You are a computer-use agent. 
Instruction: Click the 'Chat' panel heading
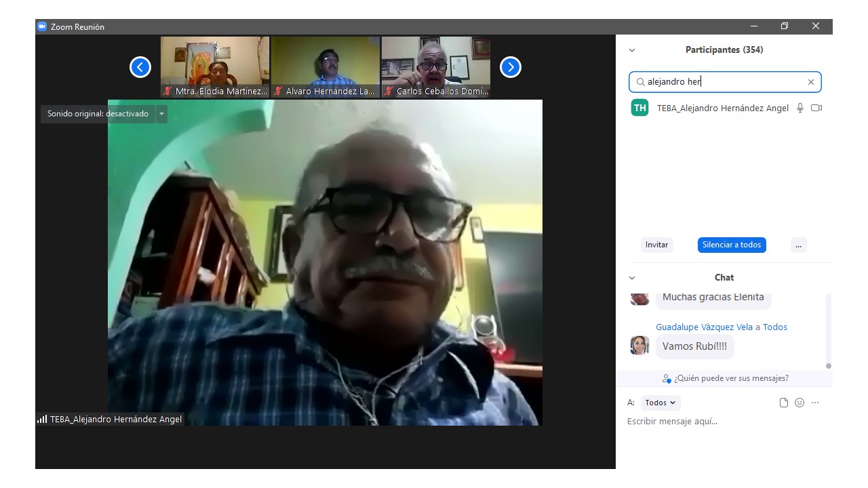point(724,278)
